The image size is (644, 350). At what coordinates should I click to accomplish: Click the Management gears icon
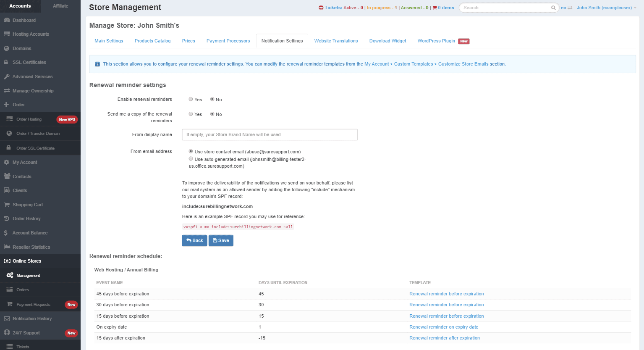pyautogui.click(x=10, y=276)
